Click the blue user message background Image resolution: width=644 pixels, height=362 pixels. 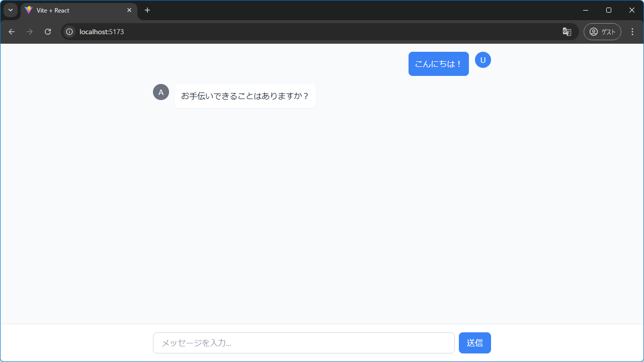pyautogui.click(x=438, y=64)
